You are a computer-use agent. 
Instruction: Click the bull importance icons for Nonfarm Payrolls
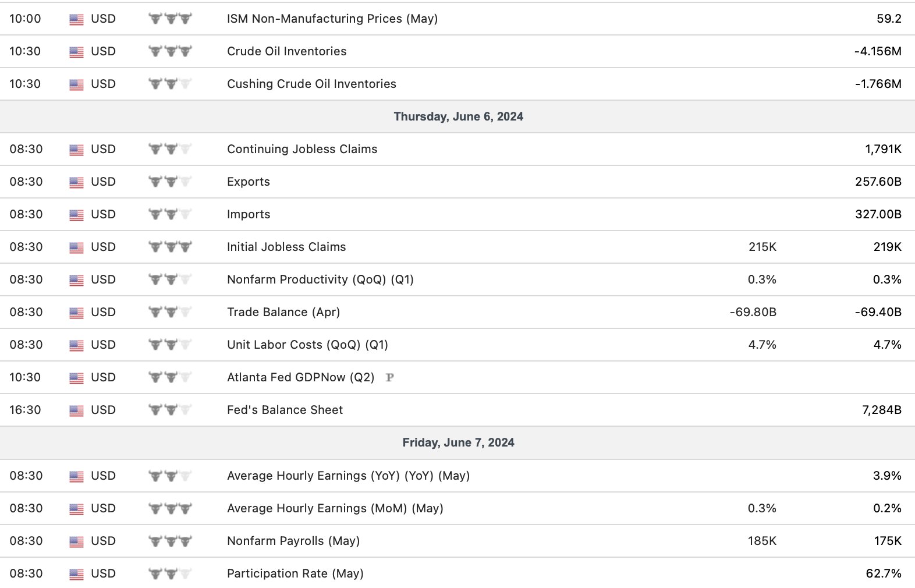coord(170,541)
